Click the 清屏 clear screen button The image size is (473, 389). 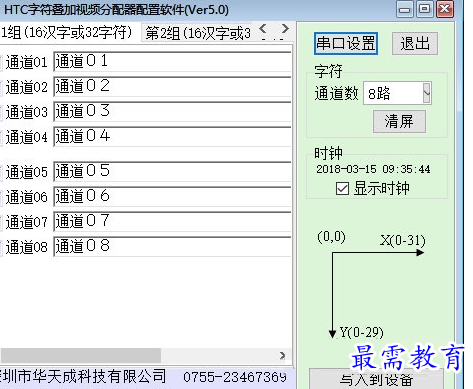coord(399,121)
